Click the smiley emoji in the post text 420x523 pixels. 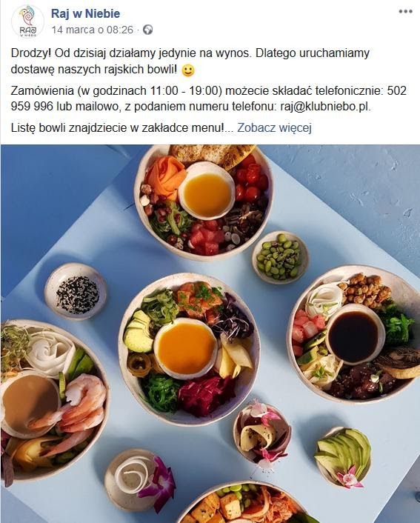click(x=188, y=70)
